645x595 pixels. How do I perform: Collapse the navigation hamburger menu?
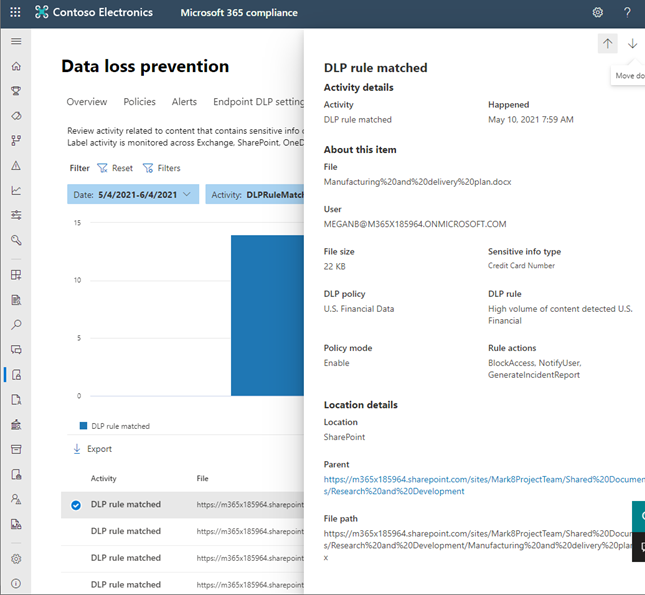(x=16, y=41)
